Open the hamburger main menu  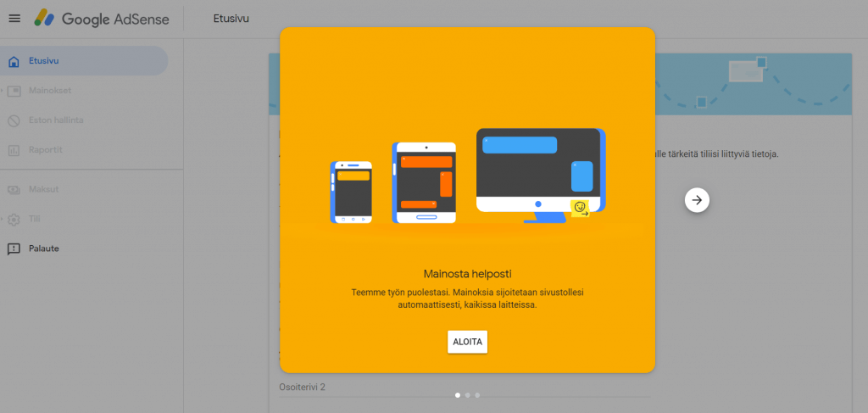coord(14,19)
